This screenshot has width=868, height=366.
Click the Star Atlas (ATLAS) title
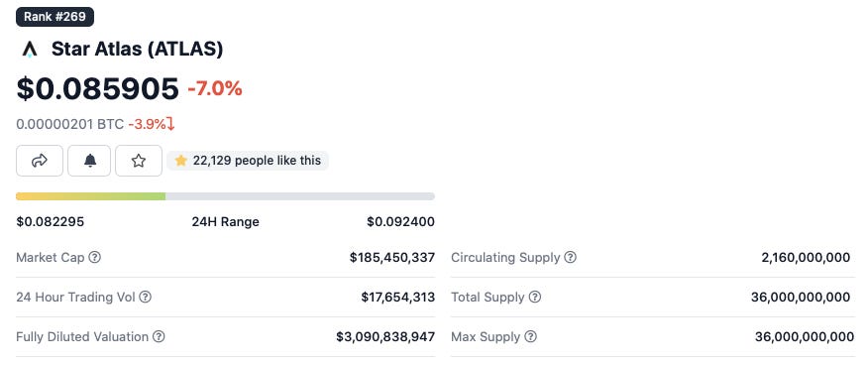(138, 50)
